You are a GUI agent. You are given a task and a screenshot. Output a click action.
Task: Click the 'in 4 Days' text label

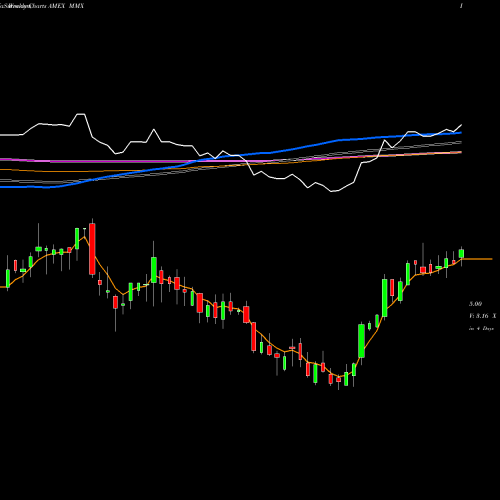pos(481,328)
